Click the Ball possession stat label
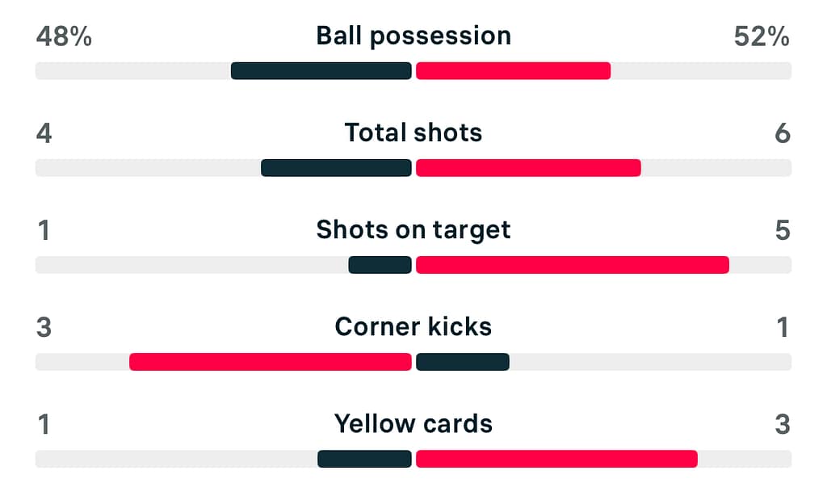Image resolution: width=827 pixels, height=504 pixels. (413, 36)
